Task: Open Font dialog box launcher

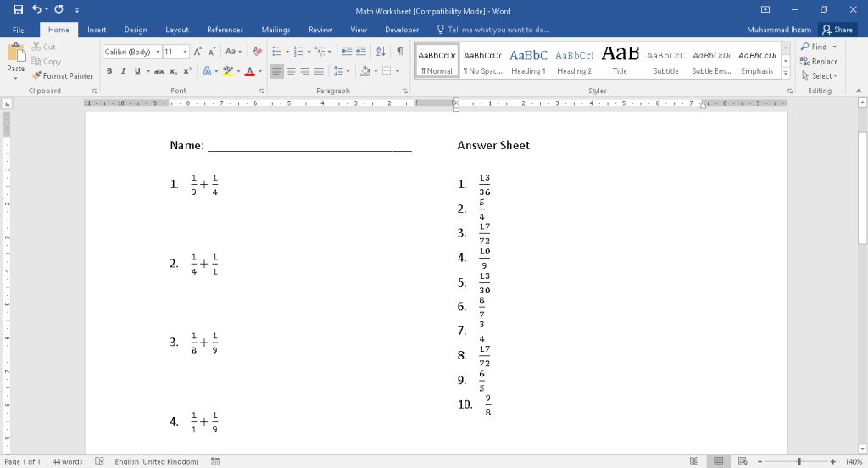Action: [262, 91]
